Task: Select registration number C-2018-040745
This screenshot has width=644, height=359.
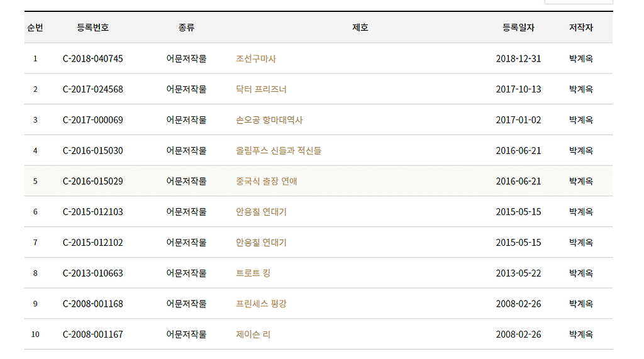Action: [93, 58]
